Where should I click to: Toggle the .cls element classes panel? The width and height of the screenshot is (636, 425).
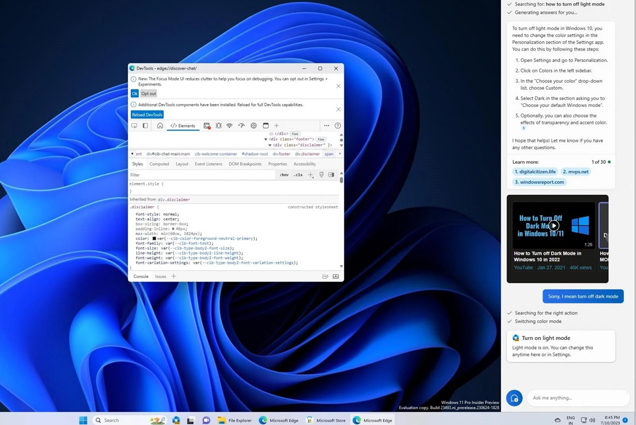coord(298,175)
